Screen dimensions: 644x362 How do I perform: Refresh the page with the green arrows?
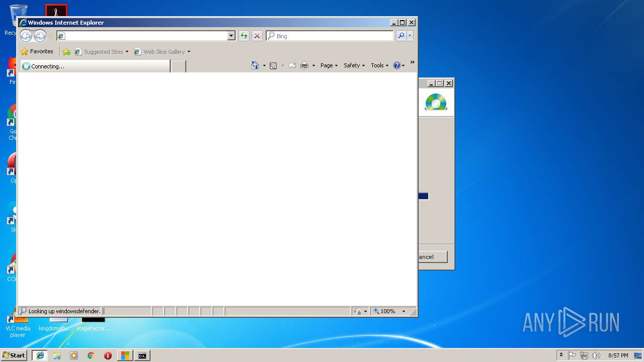(244, 36)
